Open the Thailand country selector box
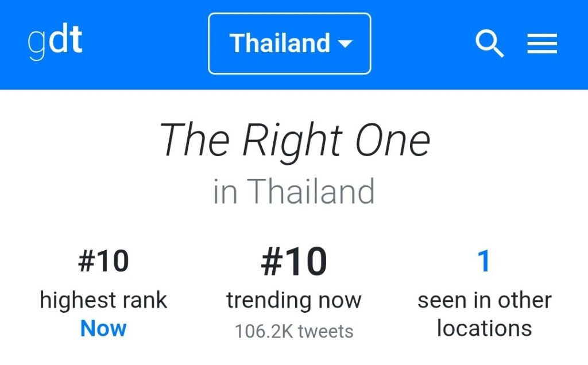The image size is (588, 365). pyautogui.click(x=289, y=44)
